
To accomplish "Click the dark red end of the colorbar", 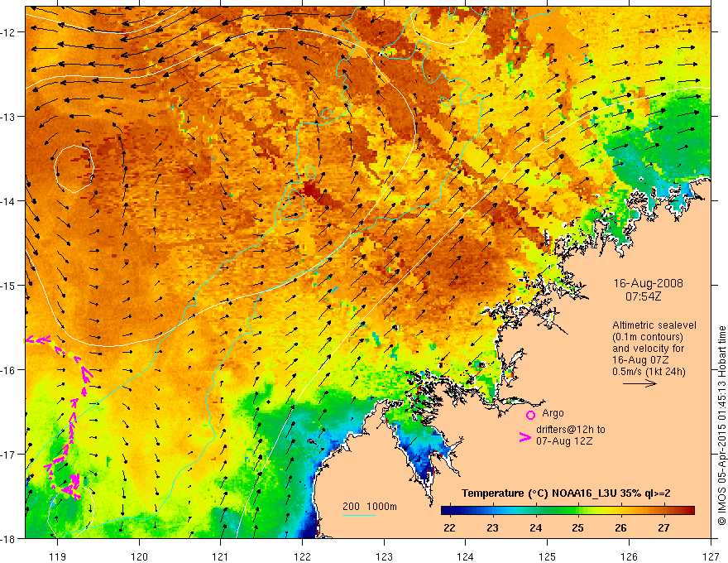I will coord(689,511).
